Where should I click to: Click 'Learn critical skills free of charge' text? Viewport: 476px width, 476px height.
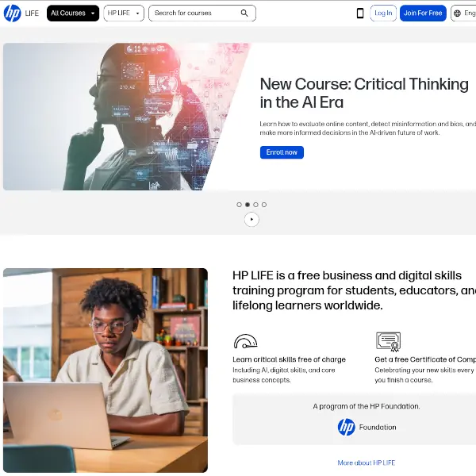point(289,359)
